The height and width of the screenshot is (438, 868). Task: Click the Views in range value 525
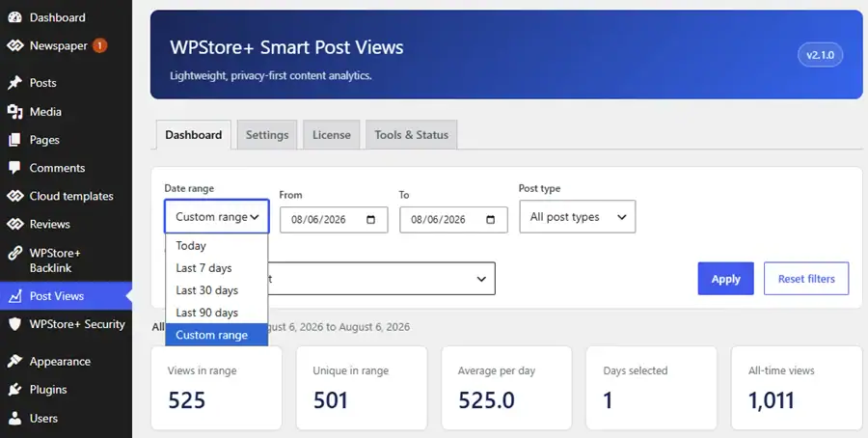click(187, 399)
